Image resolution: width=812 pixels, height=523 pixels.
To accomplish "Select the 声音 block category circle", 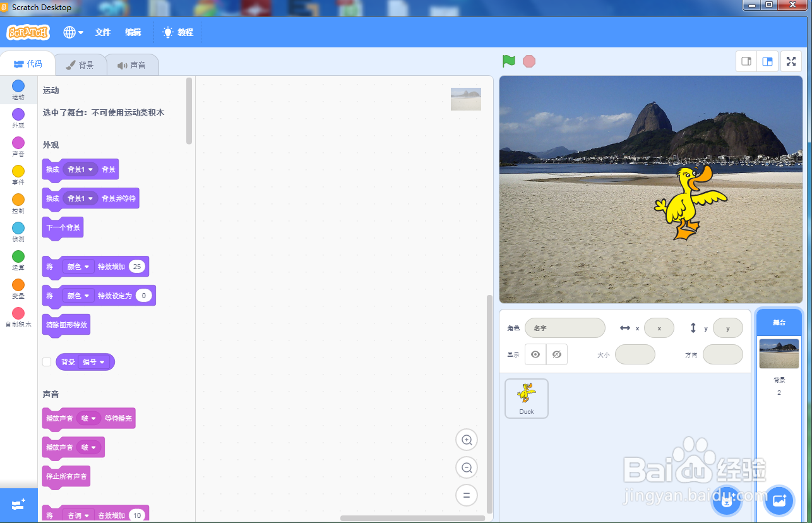I will (18, 143).
